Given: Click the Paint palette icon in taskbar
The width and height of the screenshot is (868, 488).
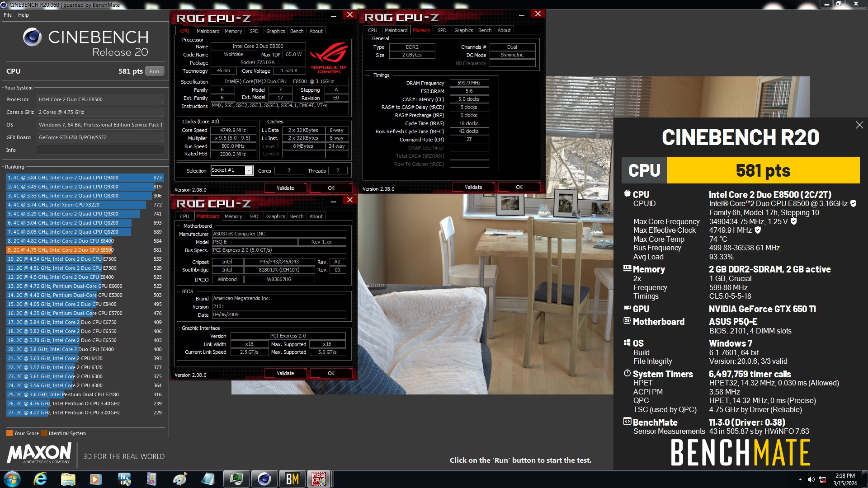Looking at the screenshot, I should coord(180,479).
